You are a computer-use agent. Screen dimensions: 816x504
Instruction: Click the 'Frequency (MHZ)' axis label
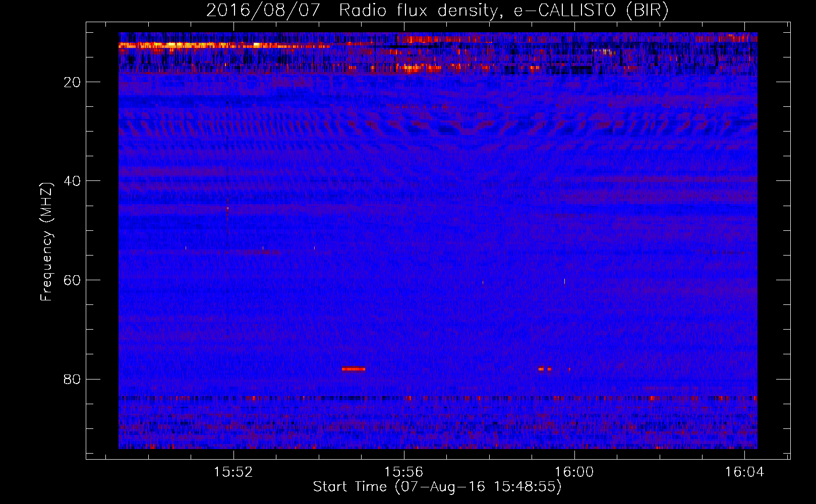pyautogui.click(x=46, y=242)
